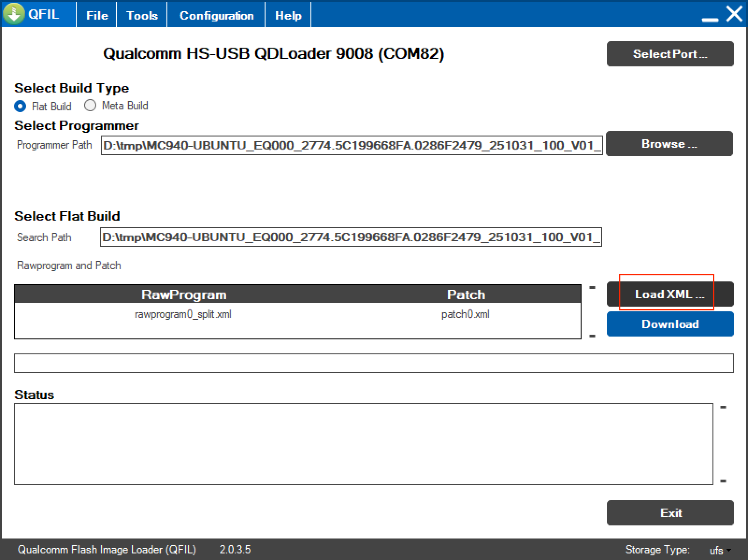Open the Tools menu
Viewport: 748px width, 560px height.
tap(142, 15)
